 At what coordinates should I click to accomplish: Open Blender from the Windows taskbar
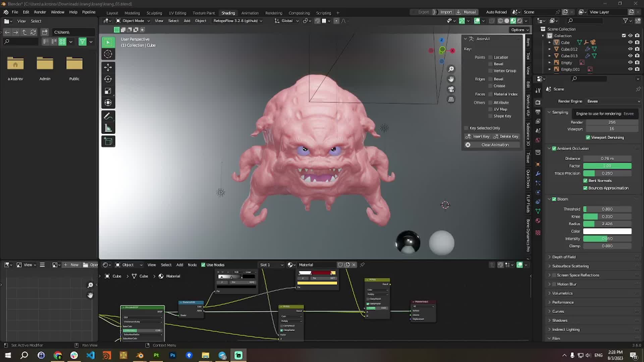(140, 355)
